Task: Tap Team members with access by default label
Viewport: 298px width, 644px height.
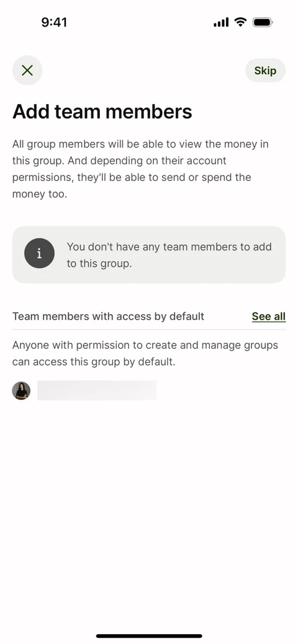Action: 108,316
